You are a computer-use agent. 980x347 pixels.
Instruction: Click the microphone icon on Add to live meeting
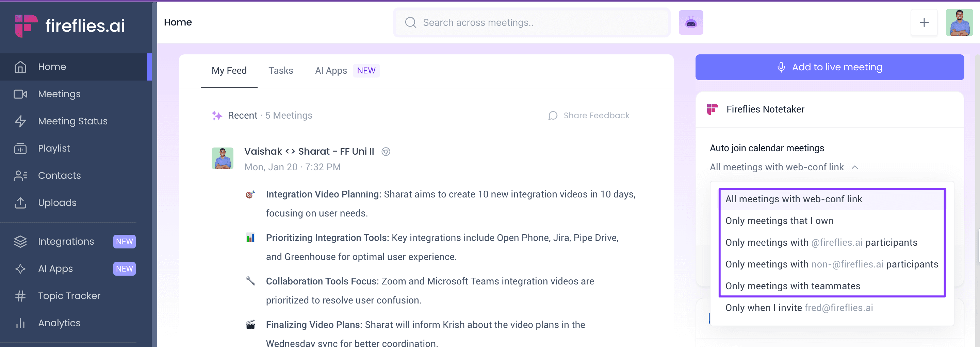pos(781,67)
